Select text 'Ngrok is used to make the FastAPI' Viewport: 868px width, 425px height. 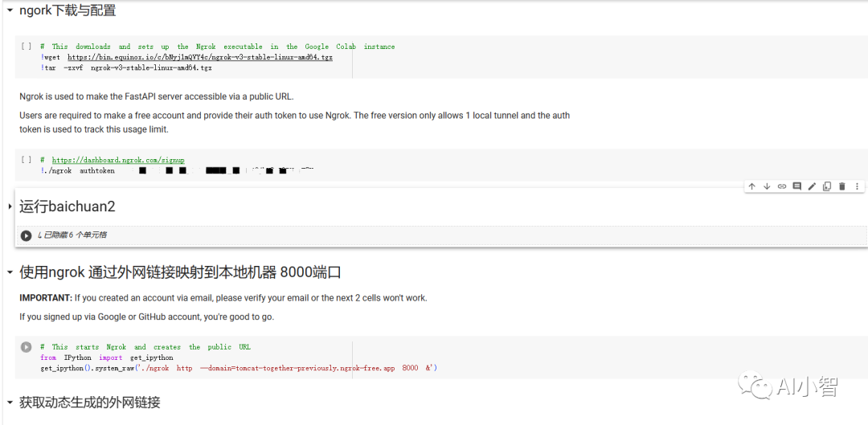157,96
